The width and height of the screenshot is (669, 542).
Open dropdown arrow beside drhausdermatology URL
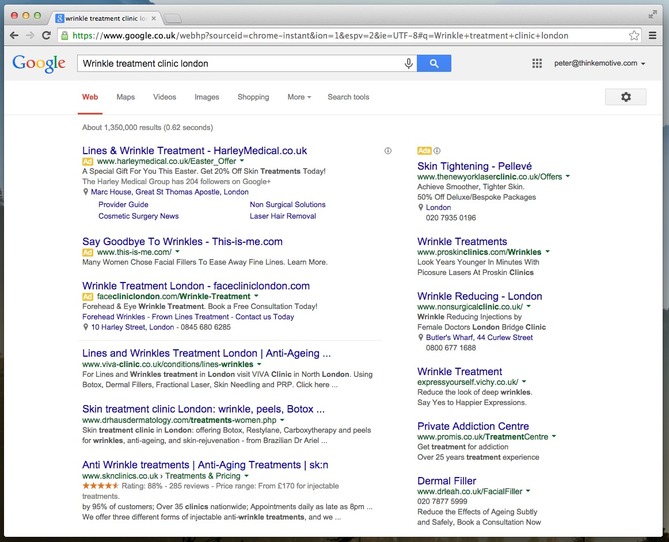click(x=282, y=420)
